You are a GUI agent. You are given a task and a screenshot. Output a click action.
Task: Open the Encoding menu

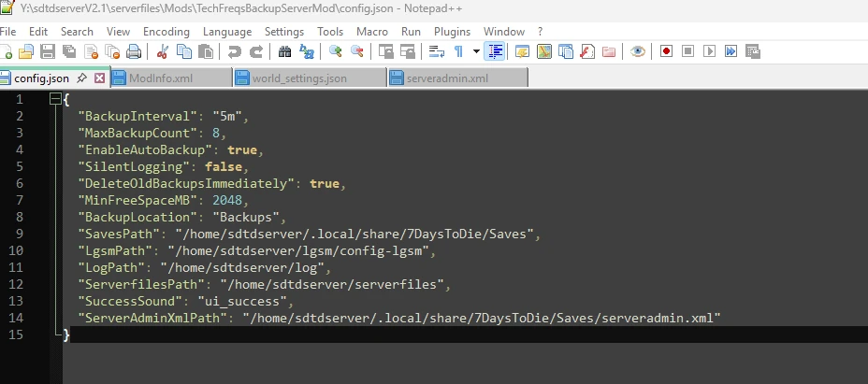[166, 32]
